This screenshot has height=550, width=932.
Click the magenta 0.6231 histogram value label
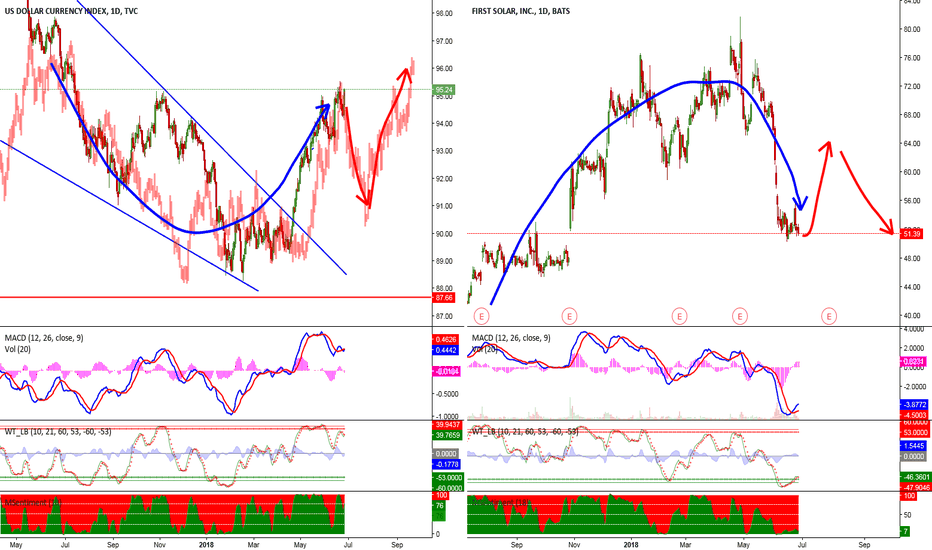click(914, 361)
